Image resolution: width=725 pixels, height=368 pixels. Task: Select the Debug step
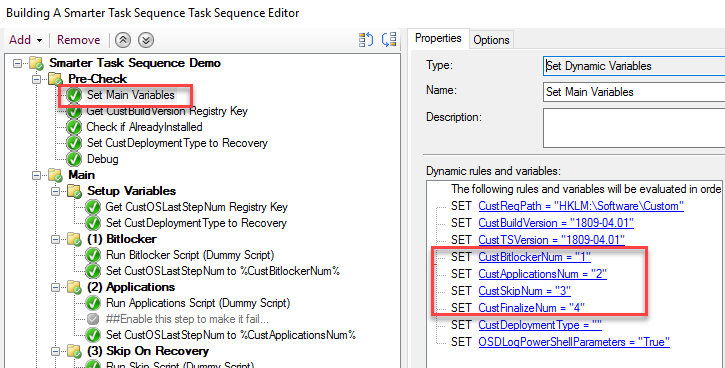[x=103, y=159]
